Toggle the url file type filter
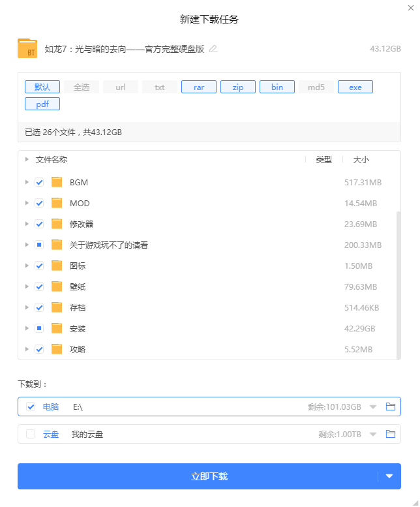 click(x=121, y=87)
